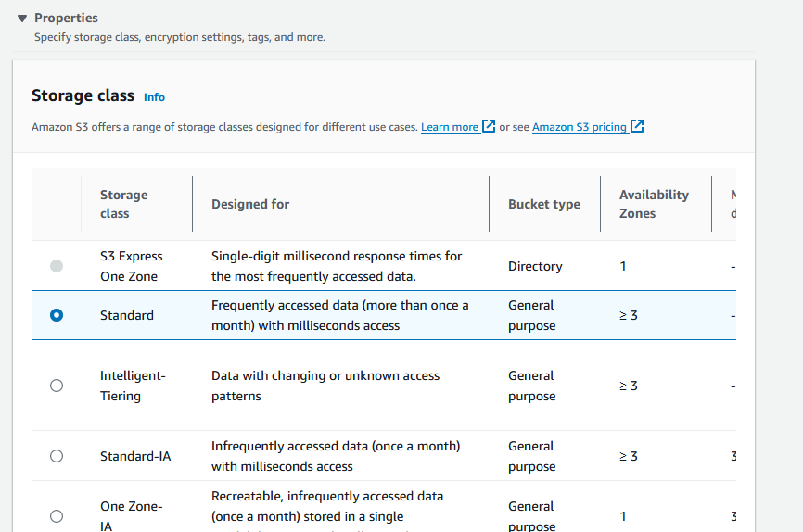
Task: Click the Standard-IA row description text
Action: click(x=335, y=456)
